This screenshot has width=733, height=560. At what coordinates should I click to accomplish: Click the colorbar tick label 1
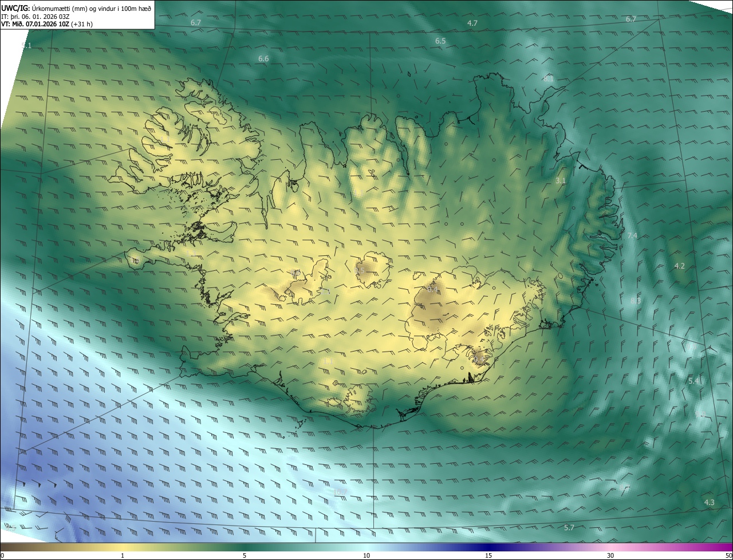click(x=123, y=555)
